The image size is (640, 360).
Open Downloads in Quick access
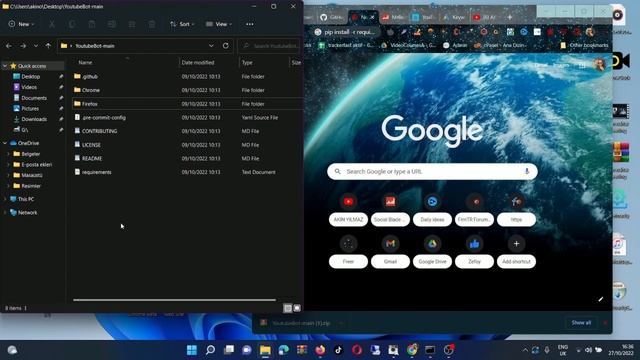pos(34,119)
